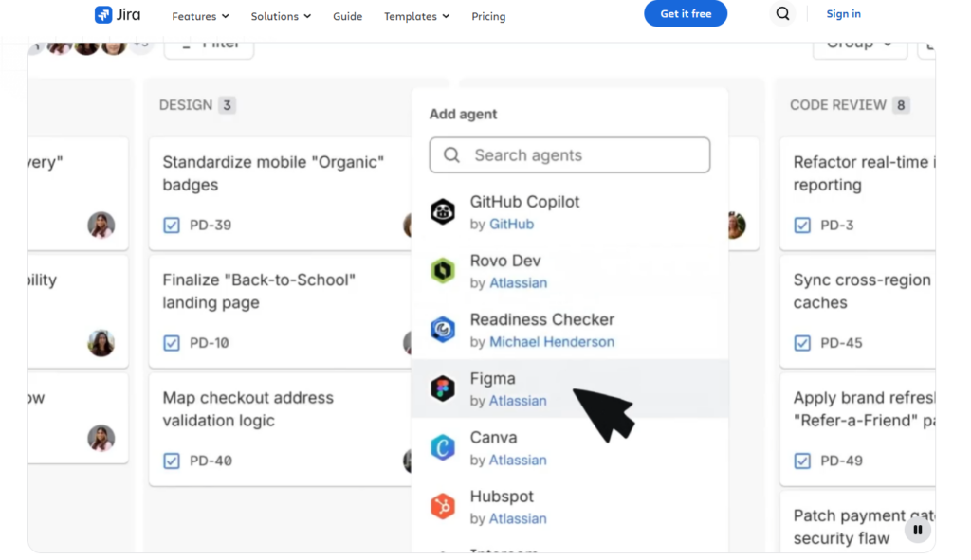This screenshot has height=560, width=971.
Task: Expand the Templates dropdown menu
Action: pos(417,16)
